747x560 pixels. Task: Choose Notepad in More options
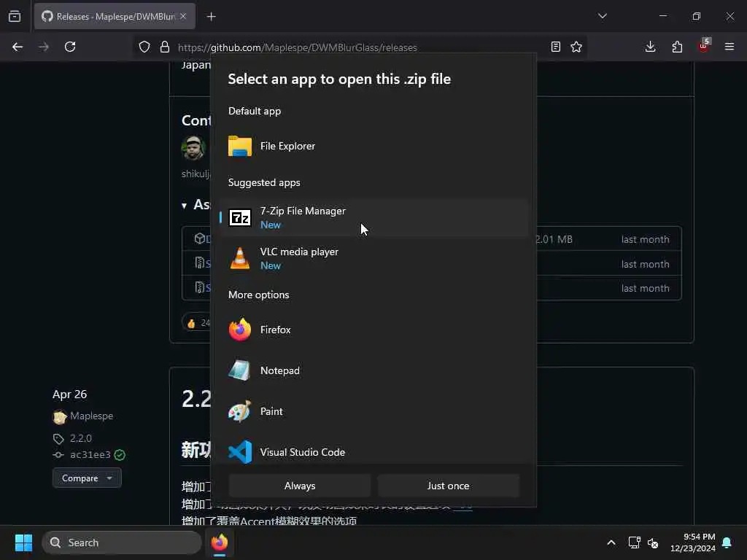tap(373, 370)
